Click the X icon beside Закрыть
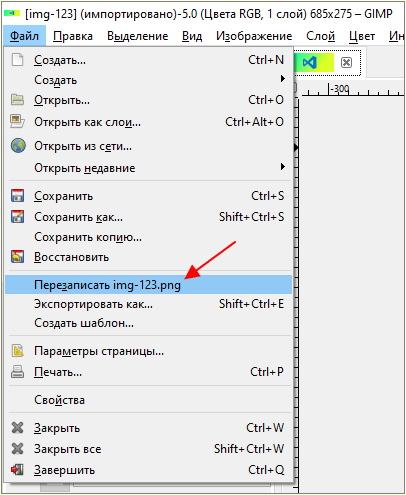The height and width of the screenshot is (495, 406). pos(17,427)
